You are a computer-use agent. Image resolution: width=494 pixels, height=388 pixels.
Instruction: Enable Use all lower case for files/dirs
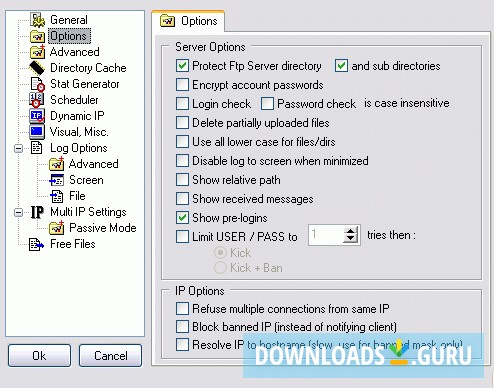tap(182, 142)
